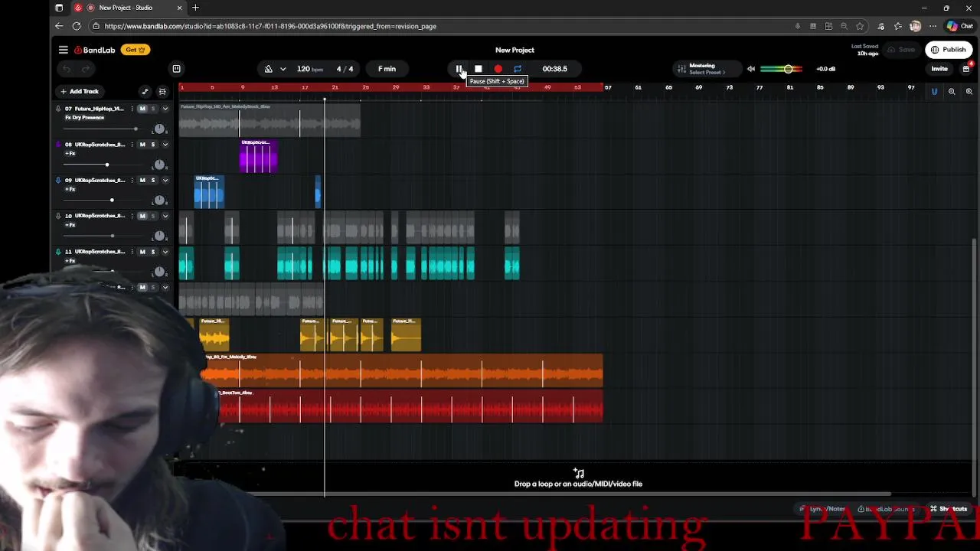
Task: Pause playback
Action: coord(459,69)
